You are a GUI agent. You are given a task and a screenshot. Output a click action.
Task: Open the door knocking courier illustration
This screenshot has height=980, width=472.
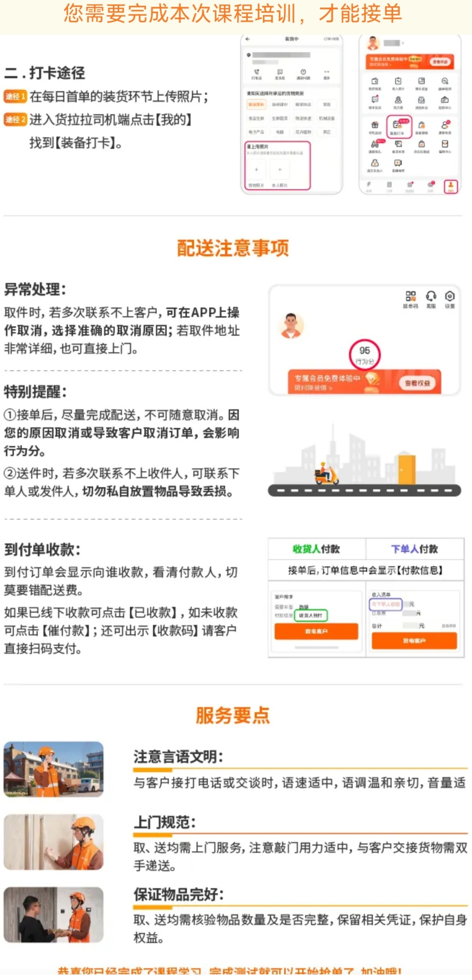54,842
